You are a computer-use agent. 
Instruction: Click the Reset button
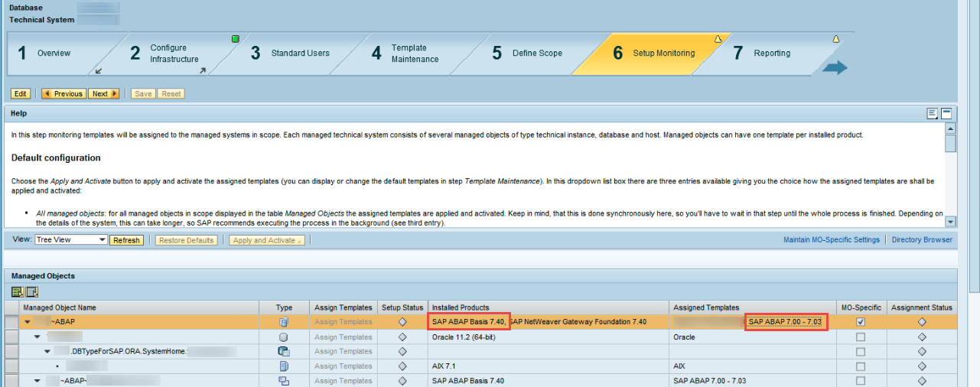pyautogui.click(x=171, y=93)
